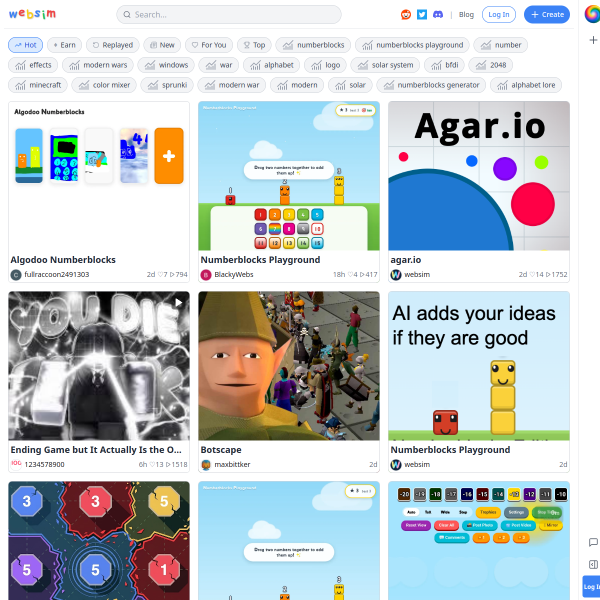
Task: Click maxbittker avatar icon
Action: click(x=206, y=465)
